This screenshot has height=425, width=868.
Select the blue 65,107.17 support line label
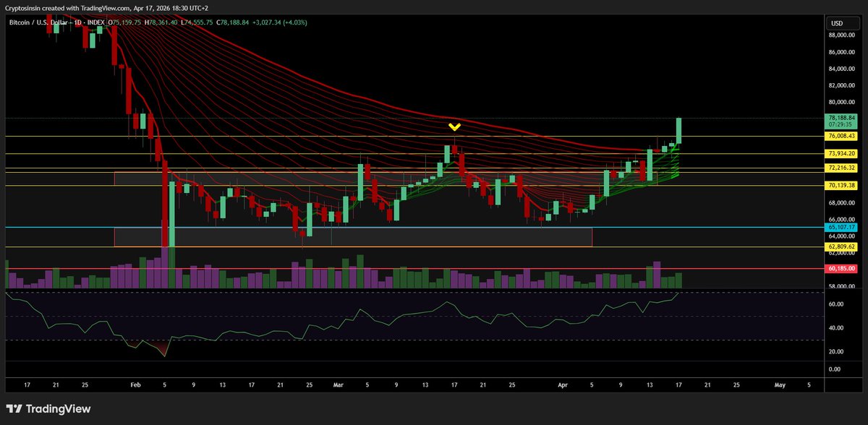point(841,228)
